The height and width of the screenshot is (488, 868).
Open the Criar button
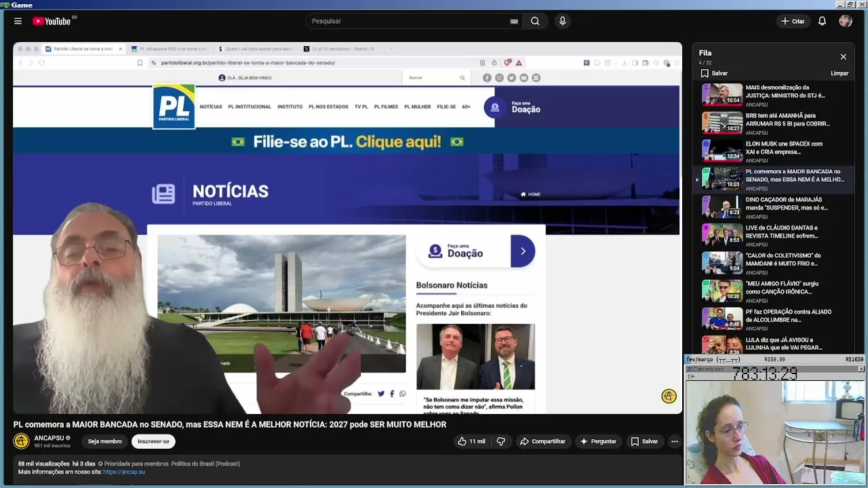coord(792,21)
